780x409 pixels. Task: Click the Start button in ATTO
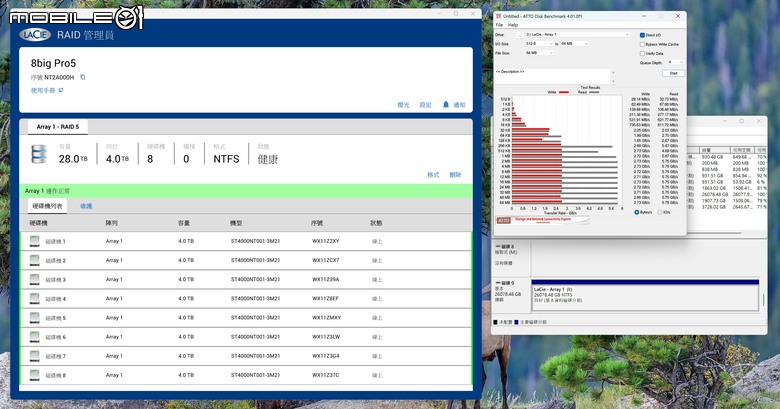click(x=674, y=73)
